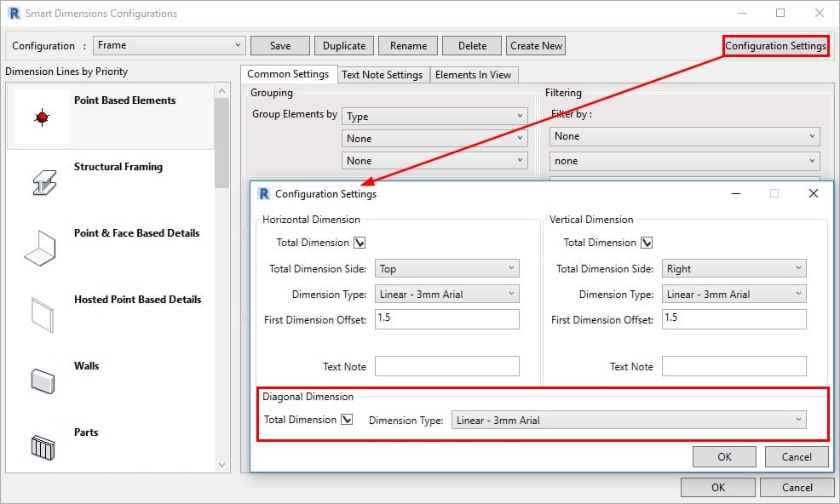Click Horizontal Dimension Text Note field
840x504 pixels.
(446, 366)
